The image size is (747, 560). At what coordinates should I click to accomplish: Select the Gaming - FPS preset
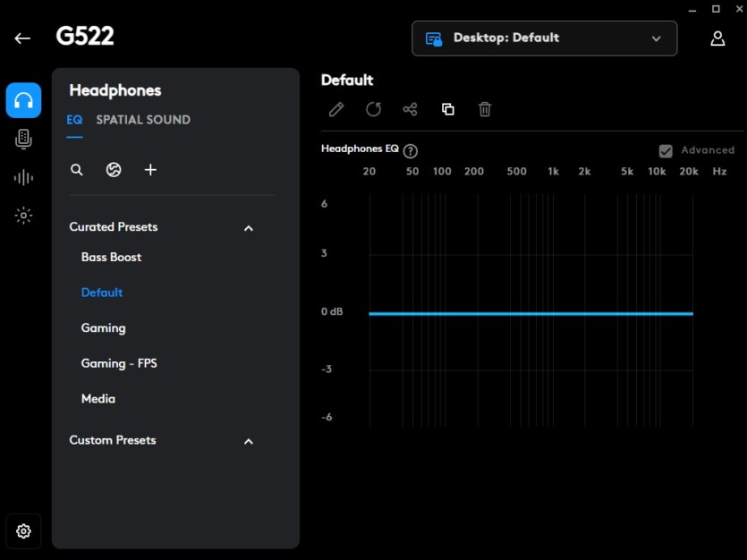[x=119, y=363]
